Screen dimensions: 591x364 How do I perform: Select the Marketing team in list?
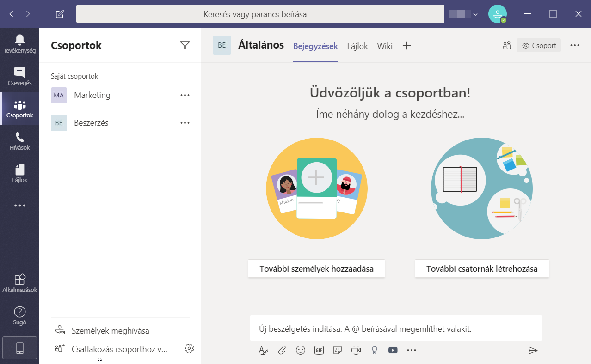pos(92,95)
